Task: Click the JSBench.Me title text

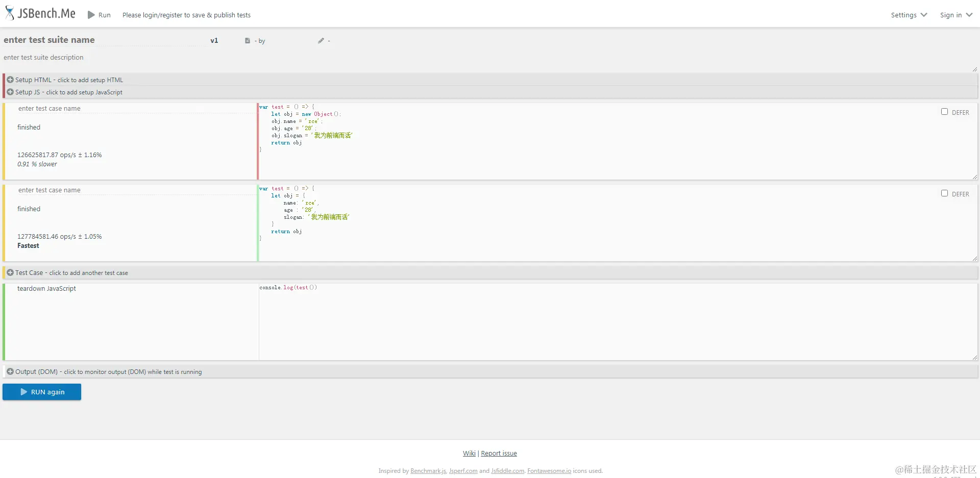Action: point(46,14)
